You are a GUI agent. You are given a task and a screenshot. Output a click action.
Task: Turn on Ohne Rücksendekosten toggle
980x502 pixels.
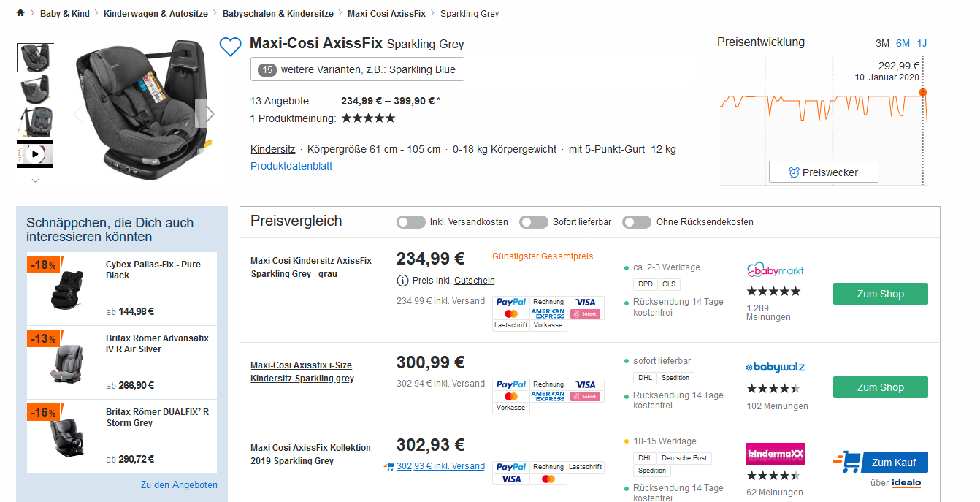(637, 222)
